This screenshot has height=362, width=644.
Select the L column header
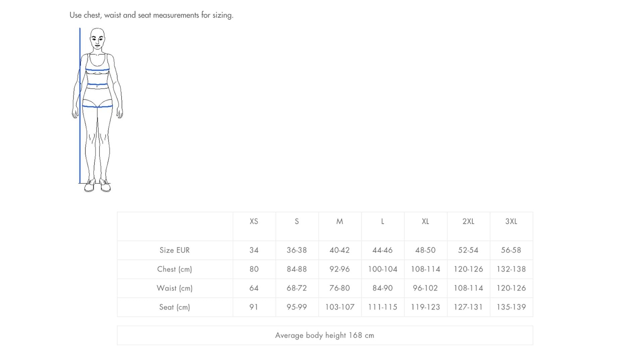coord(383,222)
